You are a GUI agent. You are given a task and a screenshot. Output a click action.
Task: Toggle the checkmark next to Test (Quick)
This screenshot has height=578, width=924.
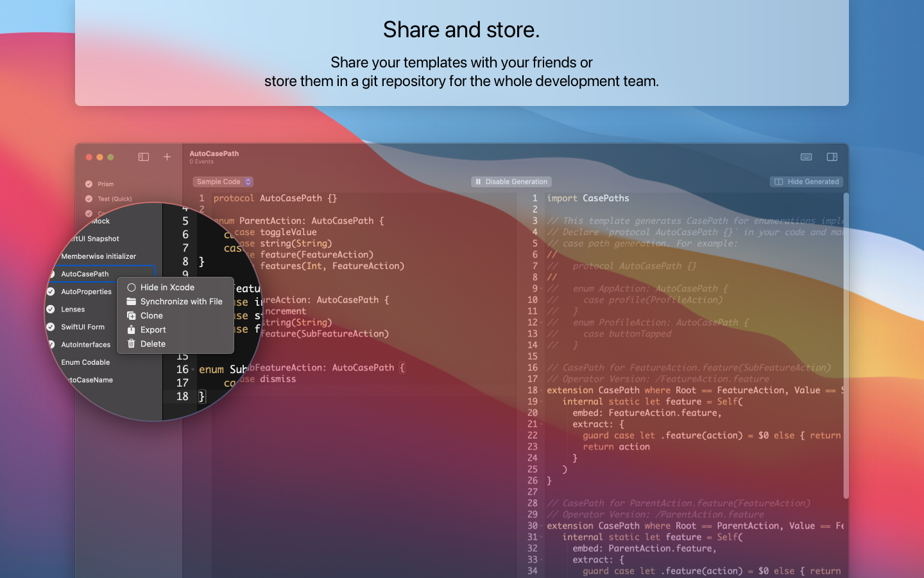pos(88,198)
